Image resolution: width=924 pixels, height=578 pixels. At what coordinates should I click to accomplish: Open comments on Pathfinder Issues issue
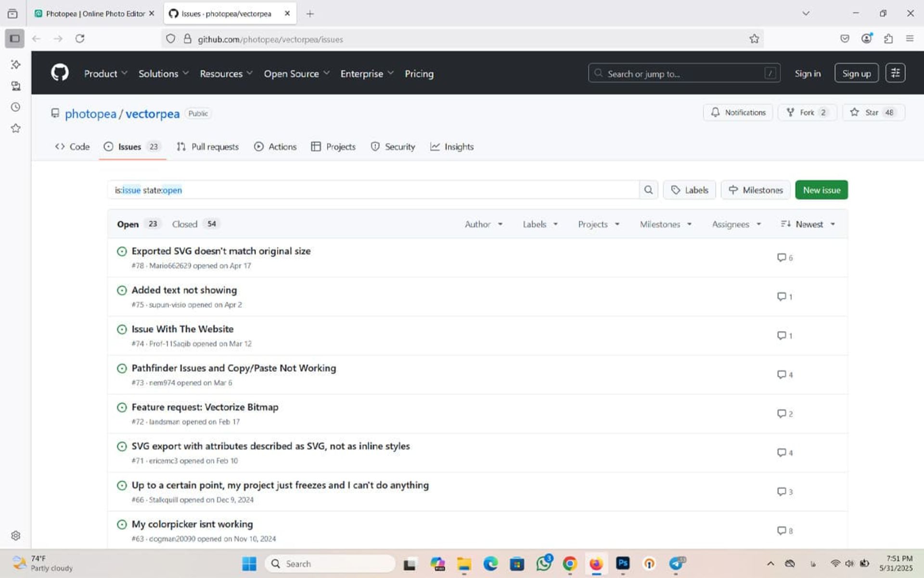pos(785,375)
